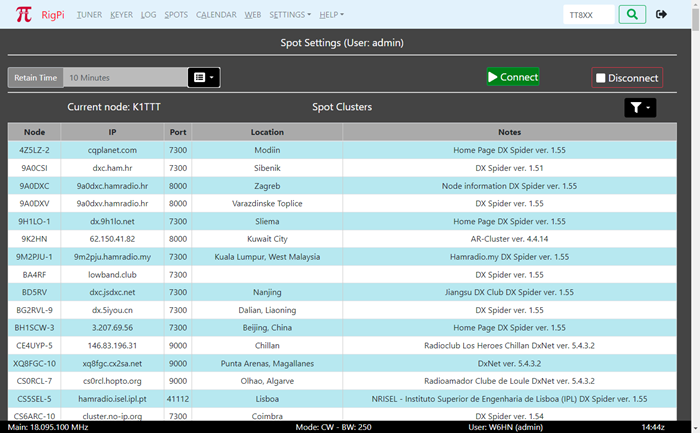Click IP cell 62.150.41.82

112,239
